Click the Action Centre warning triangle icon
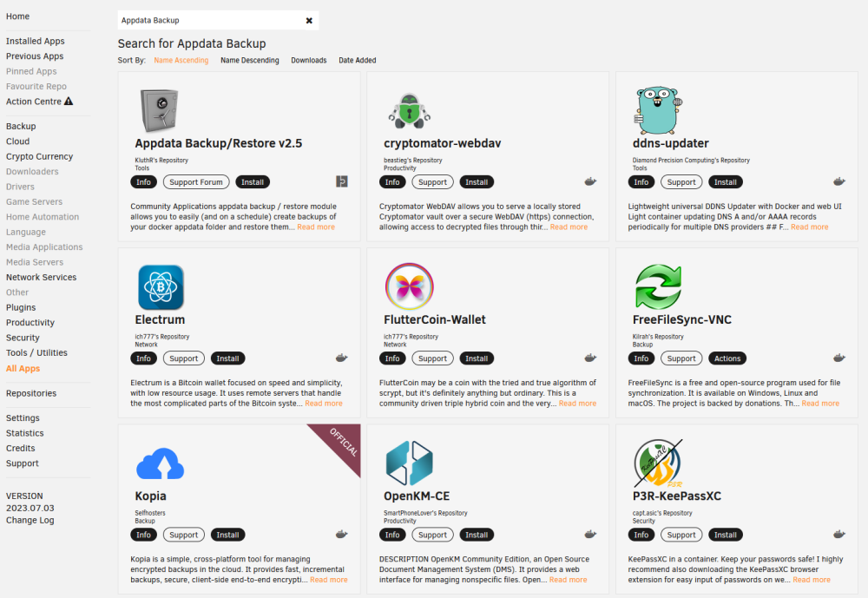Viewport: 868px width, 598px height. pos(69,102)
